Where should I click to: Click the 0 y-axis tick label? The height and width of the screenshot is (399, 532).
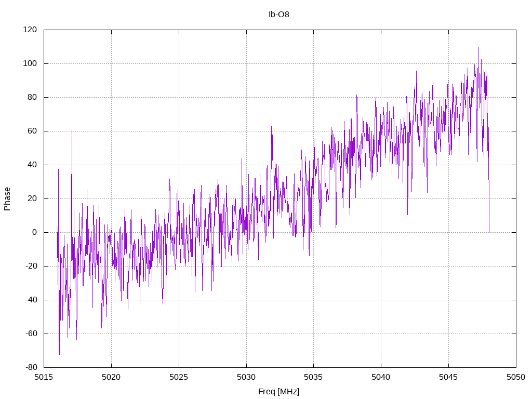pyautogui.click(x=34, y=232)
